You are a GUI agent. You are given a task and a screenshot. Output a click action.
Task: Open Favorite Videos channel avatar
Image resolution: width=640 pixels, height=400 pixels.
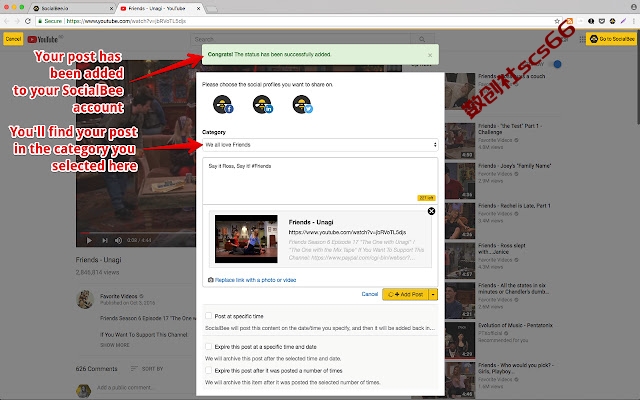pyautogui.click(x=85, y=300)
